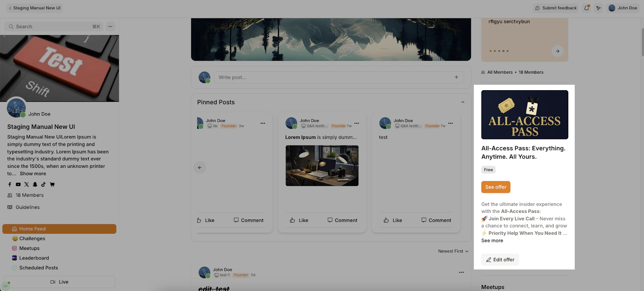Open the desk photo in Lorem Ipsum post

coord(322,166)
